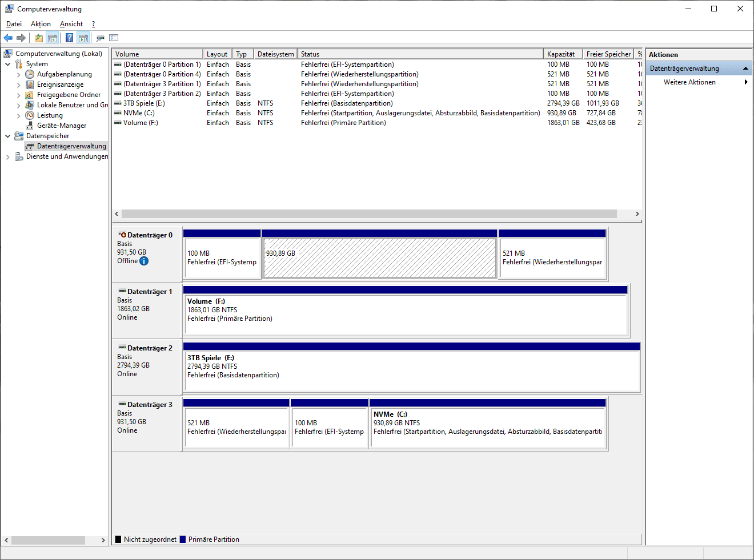
Task: Click the Lokale Benutzer und Gruppen icon
Action: point(30,105)
